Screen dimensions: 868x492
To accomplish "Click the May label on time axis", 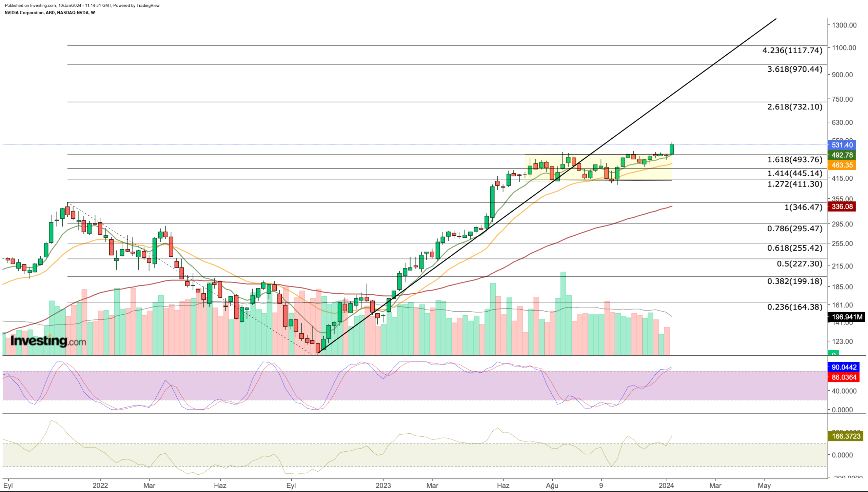I will coord(764,486).
